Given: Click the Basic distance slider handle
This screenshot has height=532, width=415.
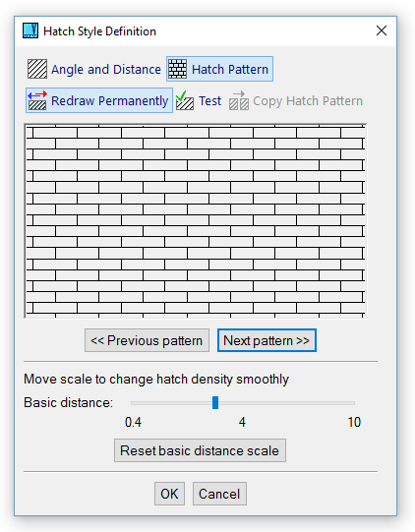Looking at the screenshot, I should coord(215,403).
